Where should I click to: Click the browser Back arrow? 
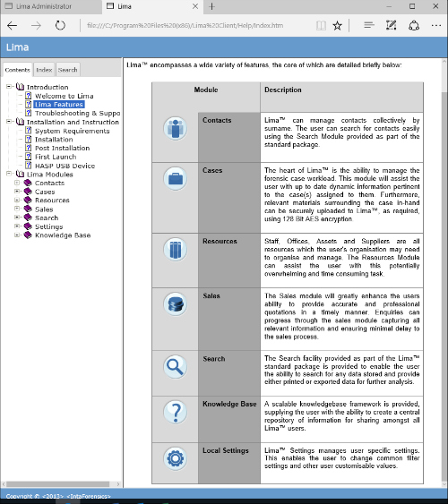click(x=13, y=25)
